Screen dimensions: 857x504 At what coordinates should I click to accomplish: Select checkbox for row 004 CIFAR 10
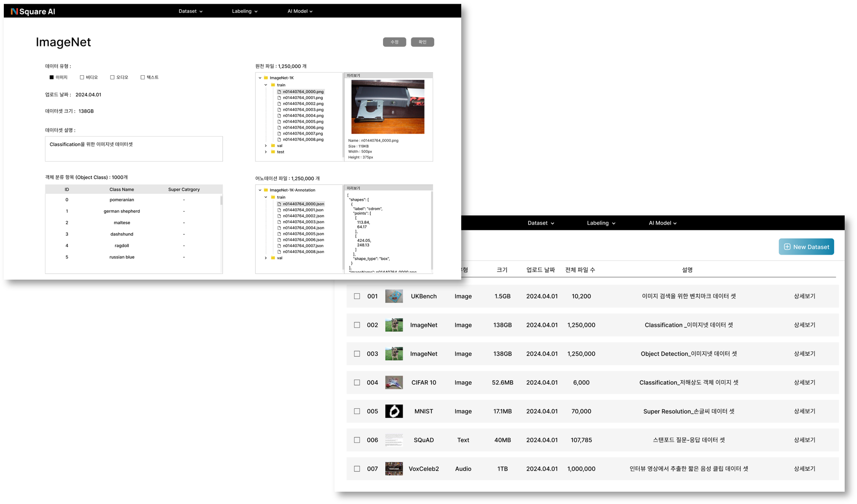357,382
